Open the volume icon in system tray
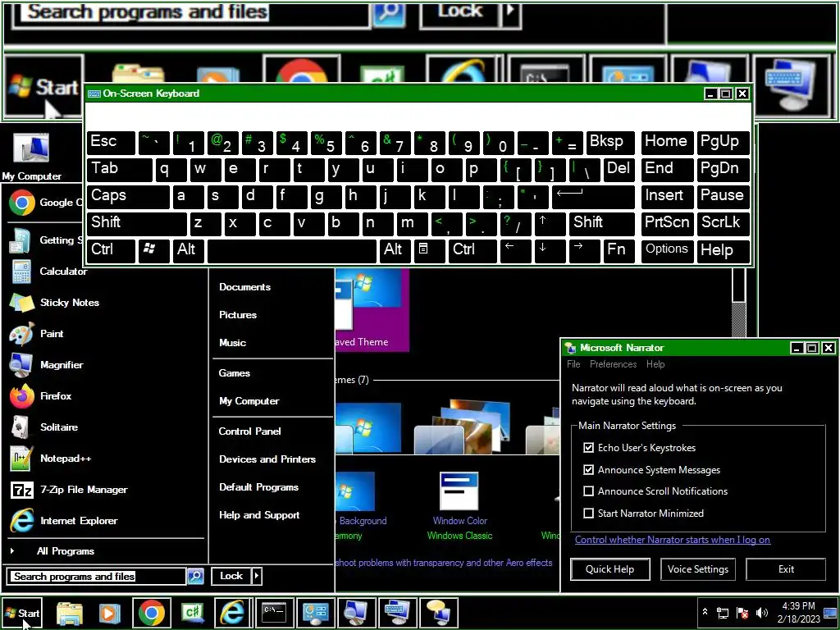The width and height of the screenshot is (840, 630). pos(761,613)
